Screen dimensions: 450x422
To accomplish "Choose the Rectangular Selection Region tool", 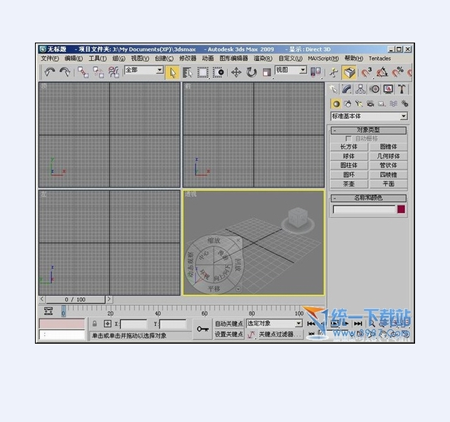I will [x=203, y=72].
